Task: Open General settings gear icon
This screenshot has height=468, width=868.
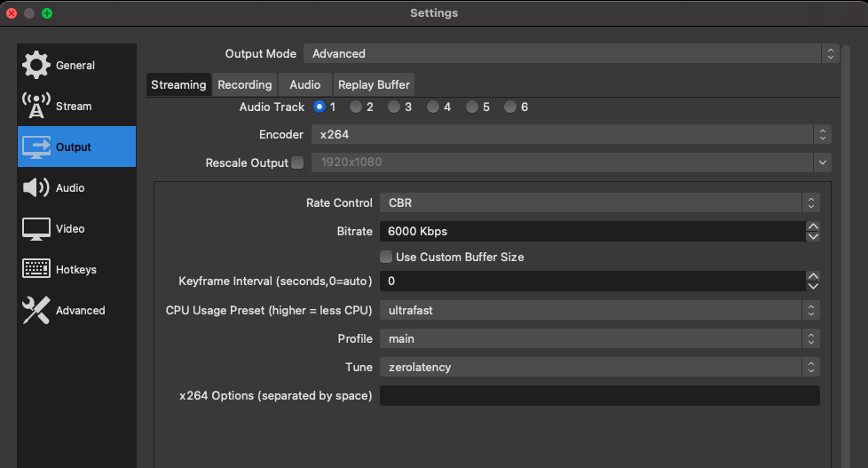Action: [x=36, y=65]
